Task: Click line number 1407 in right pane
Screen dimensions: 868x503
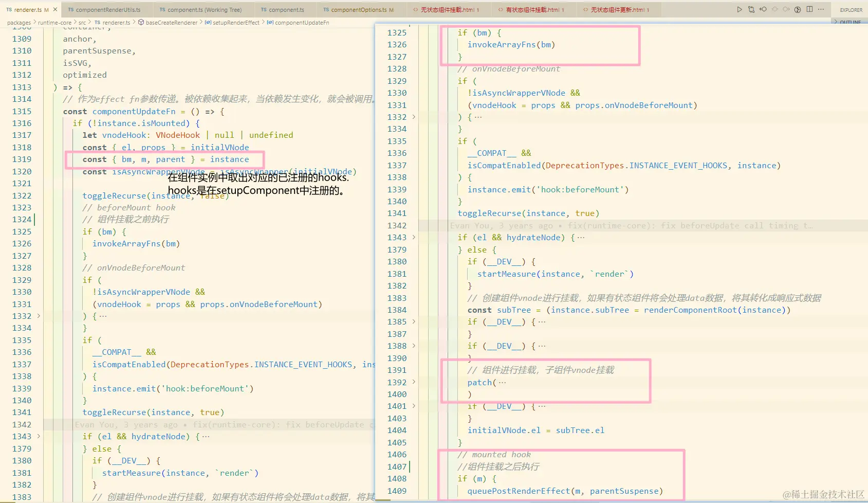Action: (397, 466)
